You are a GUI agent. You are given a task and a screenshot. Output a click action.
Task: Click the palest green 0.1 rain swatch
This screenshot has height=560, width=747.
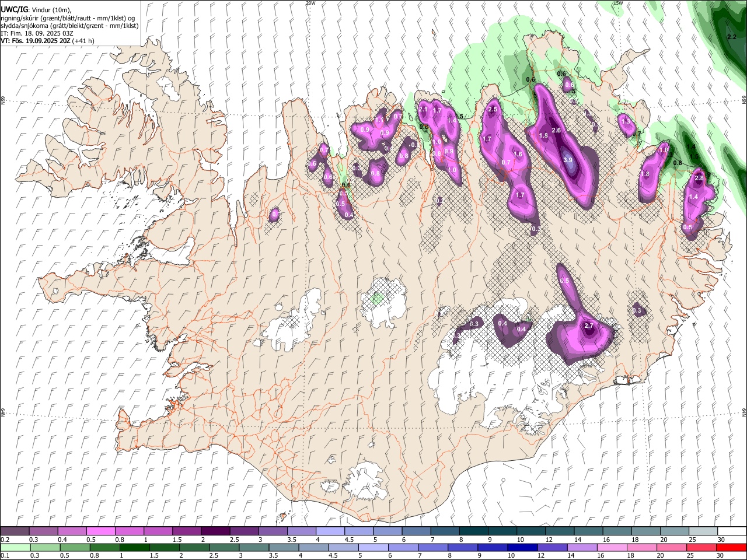pos(15,547)
